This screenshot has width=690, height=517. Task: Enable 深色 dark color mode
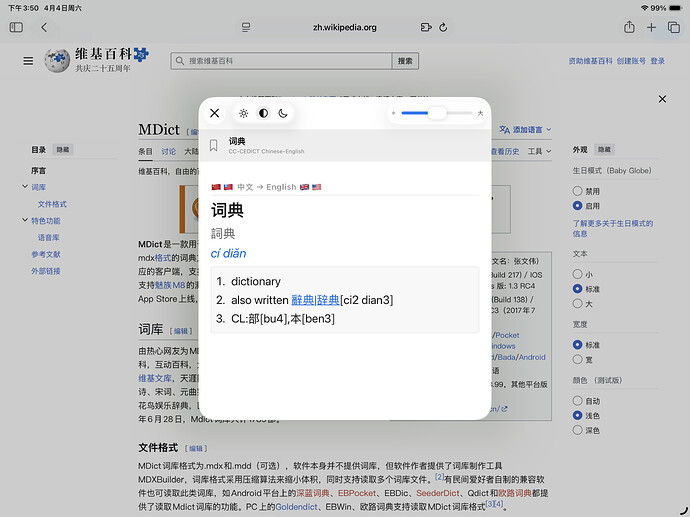pos(577,430)
